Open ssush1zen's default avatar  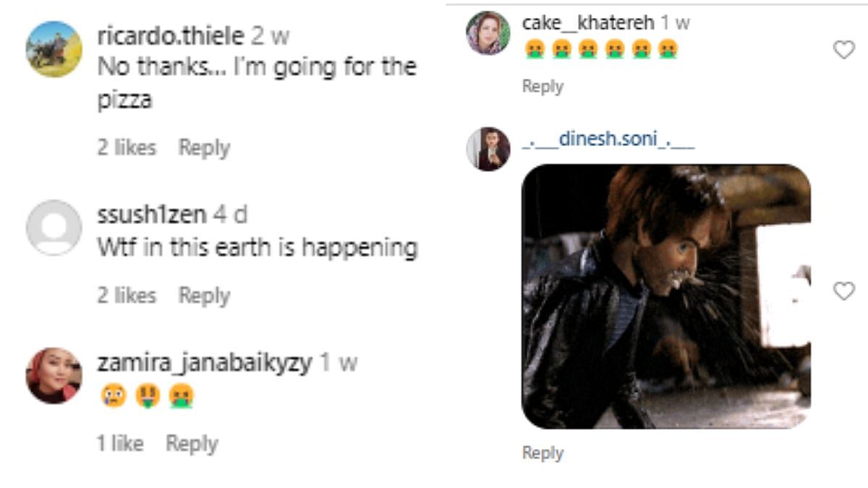point(54,228)
